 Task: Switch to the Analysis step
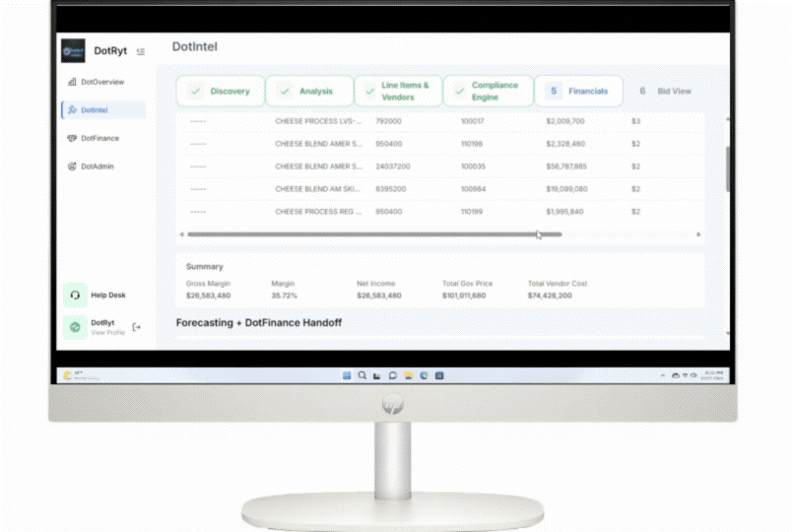tap(309, 91)
